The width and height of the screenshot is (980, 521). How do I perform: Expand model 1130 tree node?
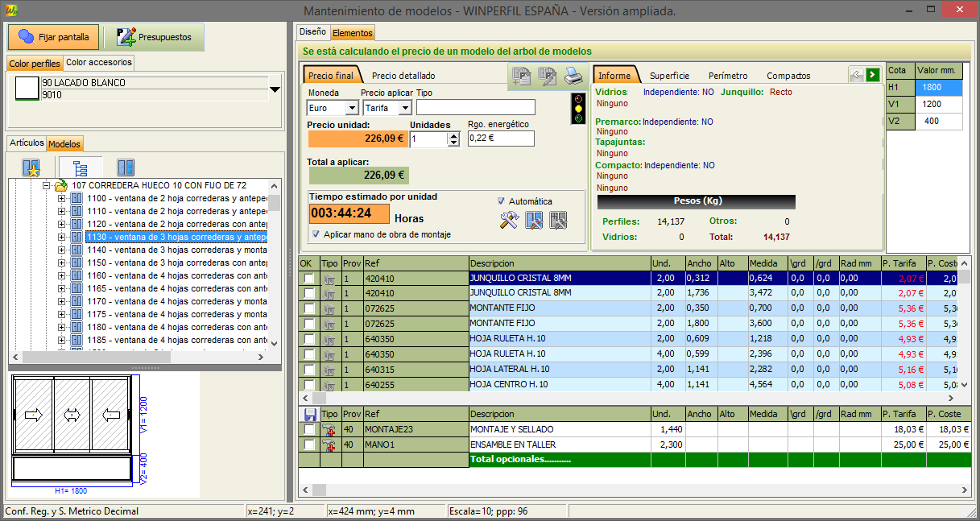(x=62, y=237)
